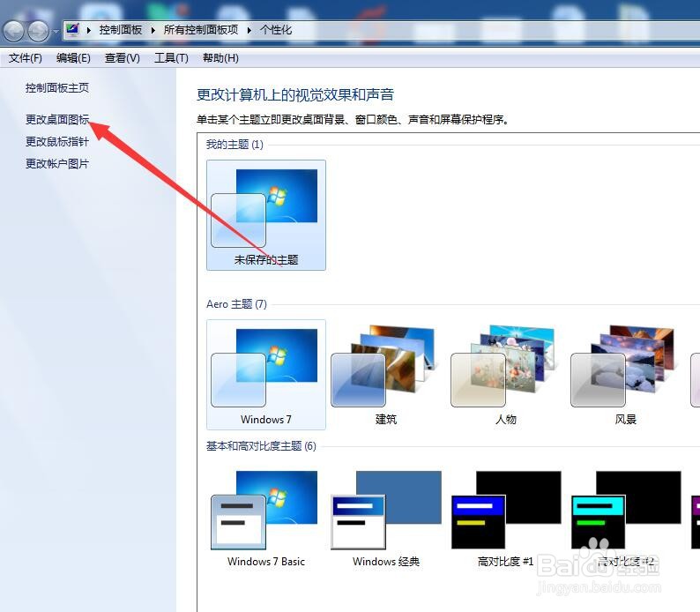
Task: Click 个性化 in the address breadcrumb
Action: tap(276, 30)
